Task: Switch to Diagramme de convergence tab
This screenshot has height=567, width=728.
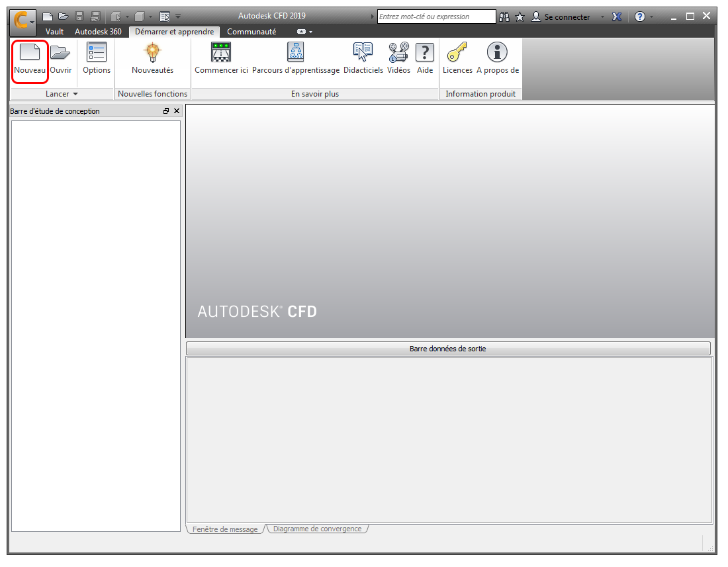Action: click(317, 529)
